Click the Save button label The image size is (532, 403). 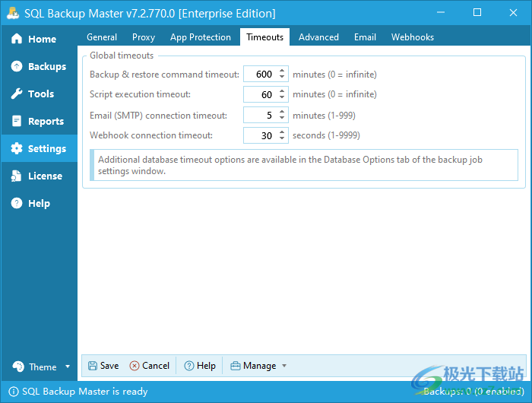pos(109,366)
